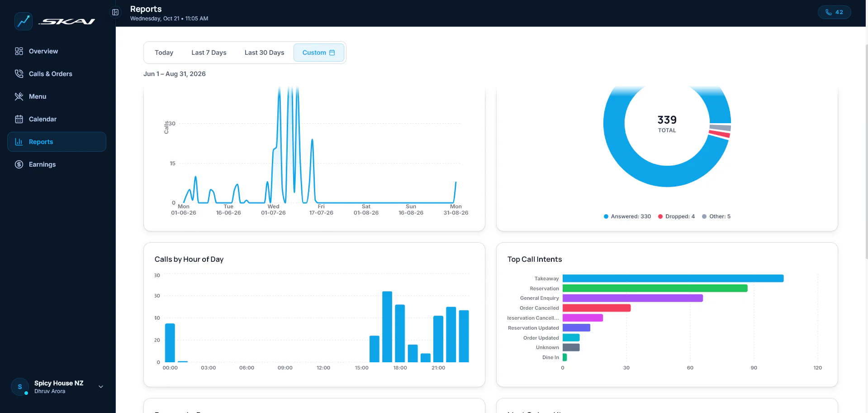Click the Calendar icon in sidebar
This screenshot has height=413, width=868.
[x=19, y=119]
